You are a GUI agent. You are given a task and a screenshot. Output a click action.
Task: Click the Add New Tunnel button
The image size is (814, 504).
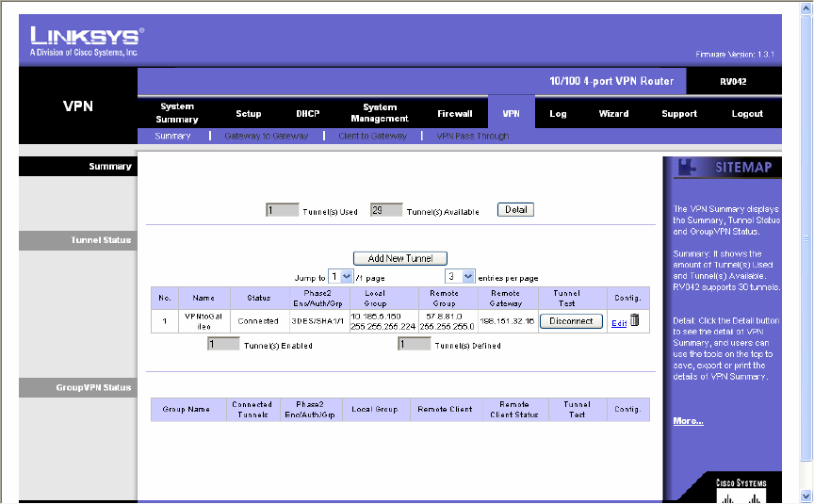click(400, 258)
